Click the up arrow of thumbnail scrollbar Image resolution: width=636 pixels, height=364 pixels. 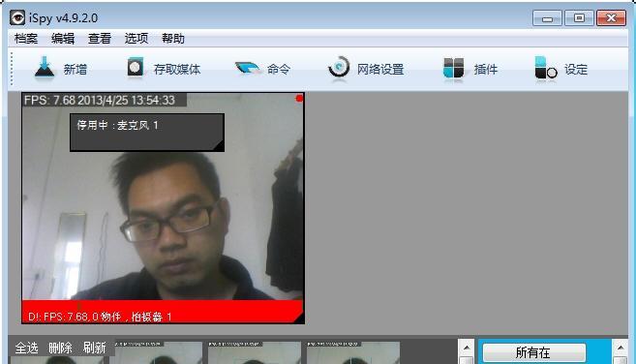[467, 348]
